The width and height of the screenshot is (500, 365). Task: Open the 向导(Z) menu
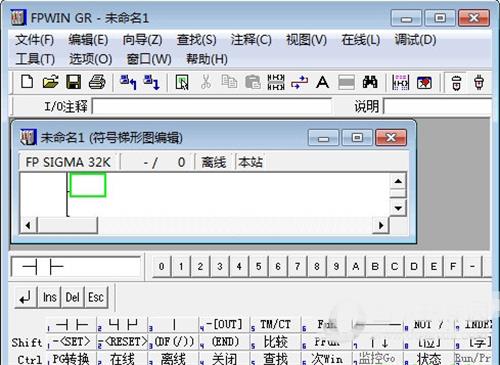142,40
